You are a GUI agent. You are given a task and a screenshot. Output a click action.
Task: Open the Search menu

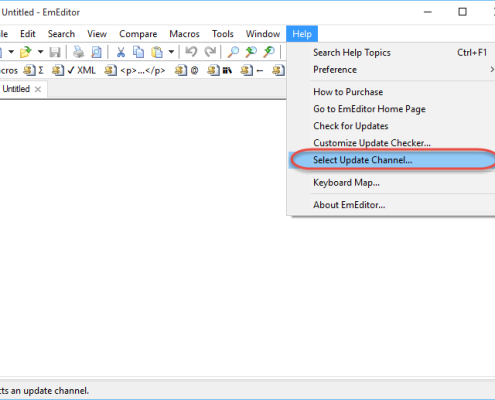tap(61, 34)
